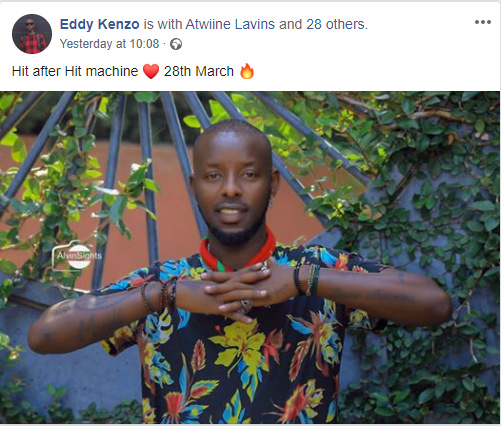Click the Yesterday at 10:08 timestamp
Screen dimensions: 501x426
pos(109,44)
